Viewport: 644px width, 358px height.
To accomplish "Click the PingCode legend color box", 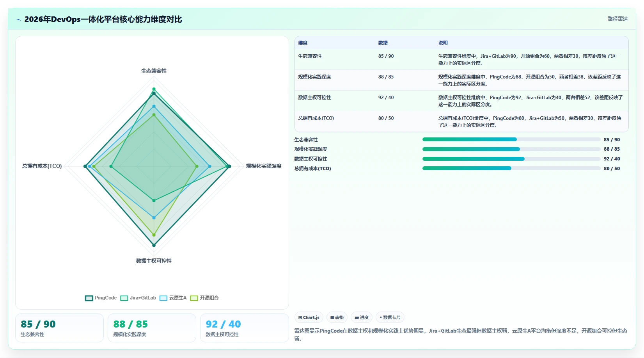I will tap(89, 298).
